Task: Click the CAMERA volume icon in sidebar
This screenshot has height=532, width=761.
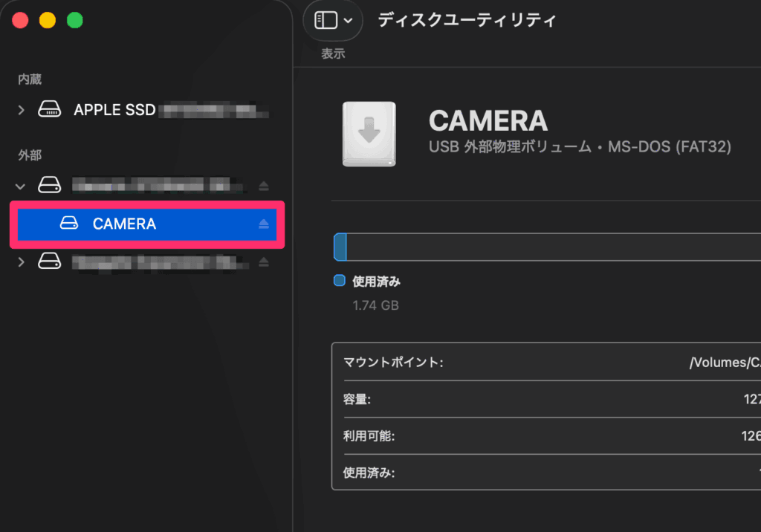Action: pyautogui.click(x=69, y=224)
